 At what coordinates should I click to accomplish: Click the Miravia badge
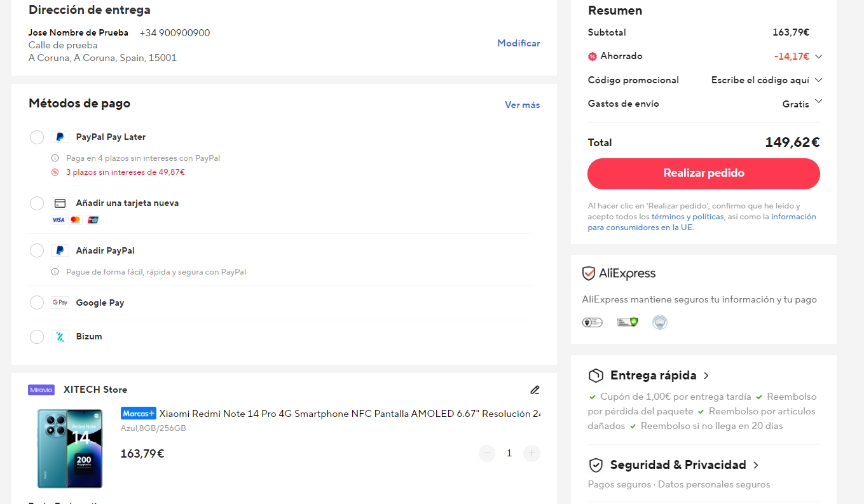click(41, 390)
